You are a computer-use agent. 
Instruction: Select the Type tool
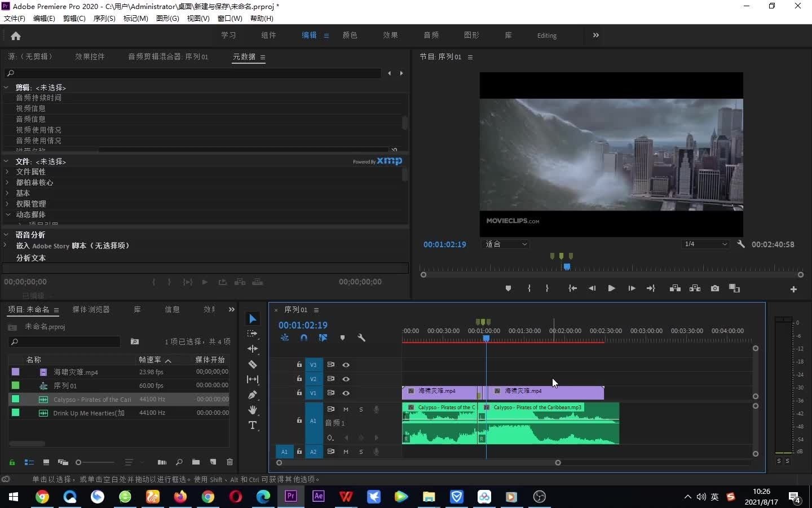tap(253, 425)
